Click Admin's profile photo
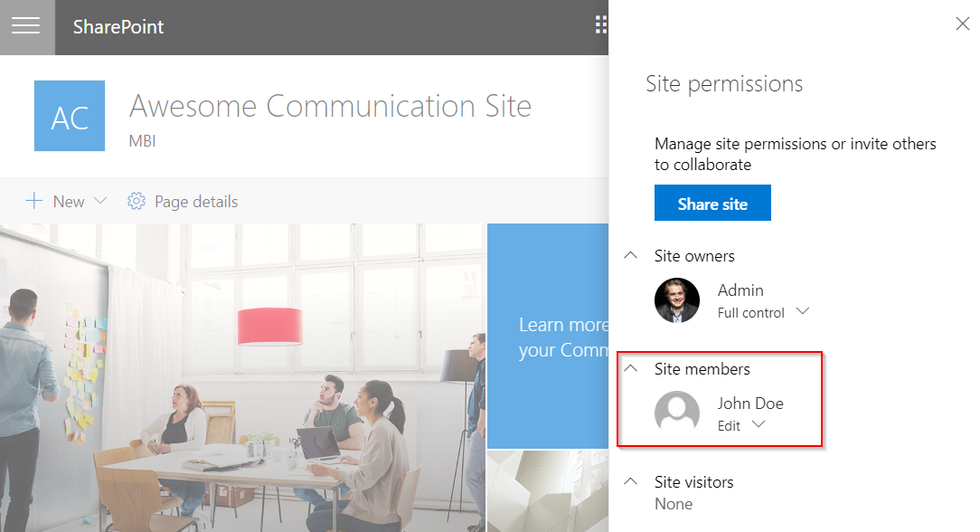This screenshot has width=980, height=532. coord(677,300)
